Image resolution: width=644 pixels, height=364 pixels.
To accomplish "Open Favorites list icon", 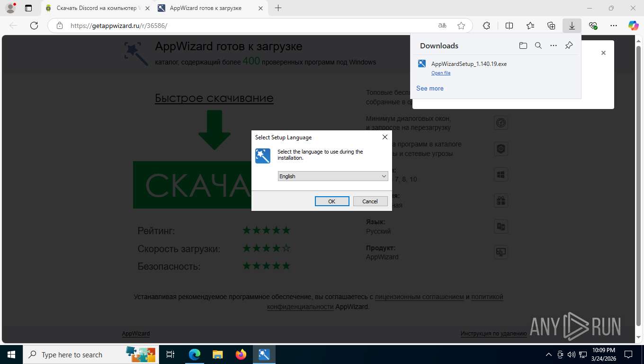I will point(530,26).
